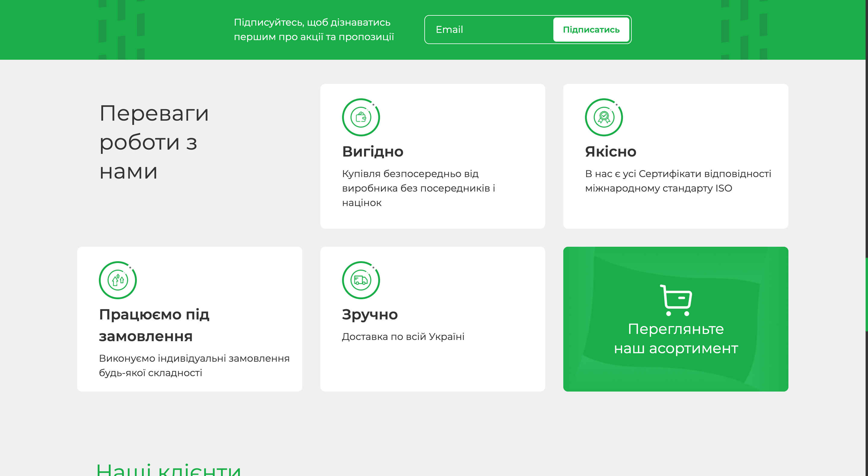The height and width of the screenshot is (476, 868).
Task: Click the certificate badge icon above Якісно
Action: pos(604,117)
